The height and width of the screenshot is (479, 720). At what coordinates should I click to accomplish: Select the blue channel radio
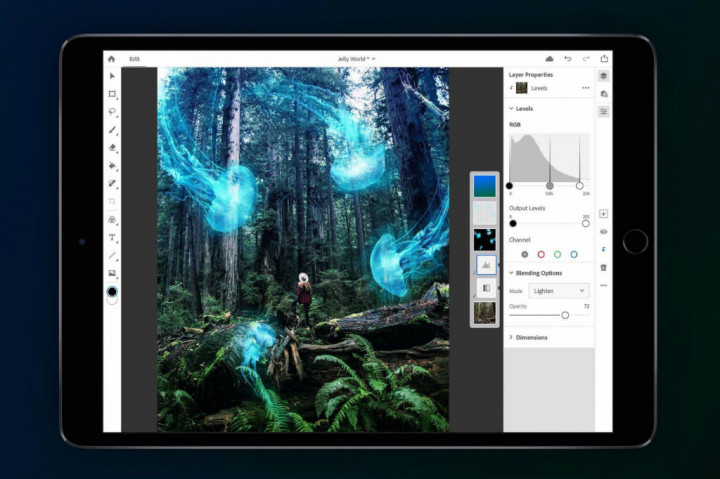tap(574, 254)
